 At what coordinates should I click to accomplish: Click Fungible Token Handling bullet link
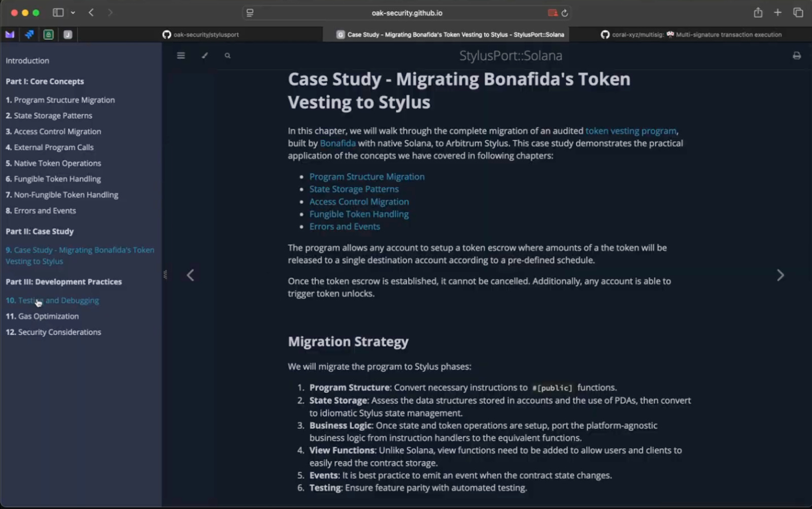click(359, 214)
